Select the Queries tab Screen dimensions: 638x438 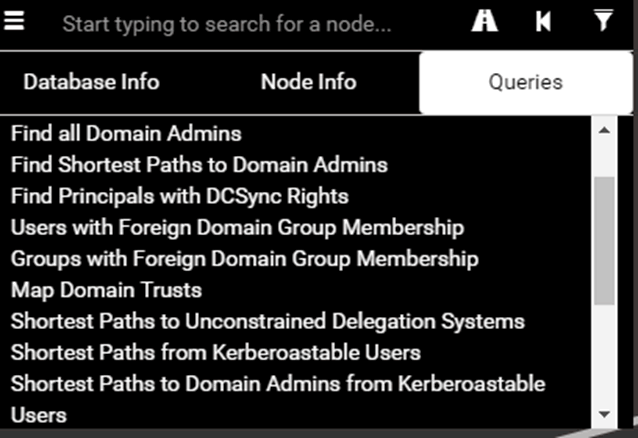(526, 83)
